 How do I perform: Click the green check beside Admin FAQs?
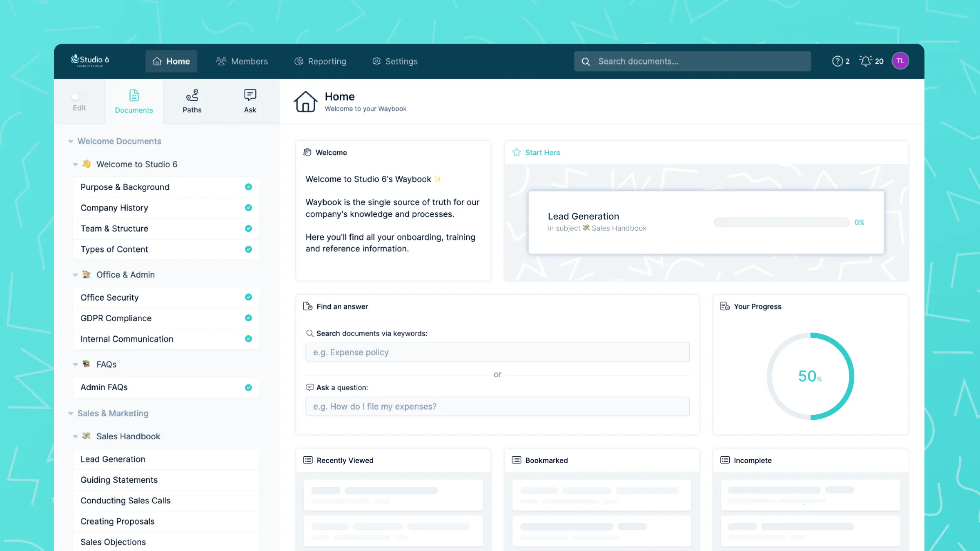tap(248, 387)
